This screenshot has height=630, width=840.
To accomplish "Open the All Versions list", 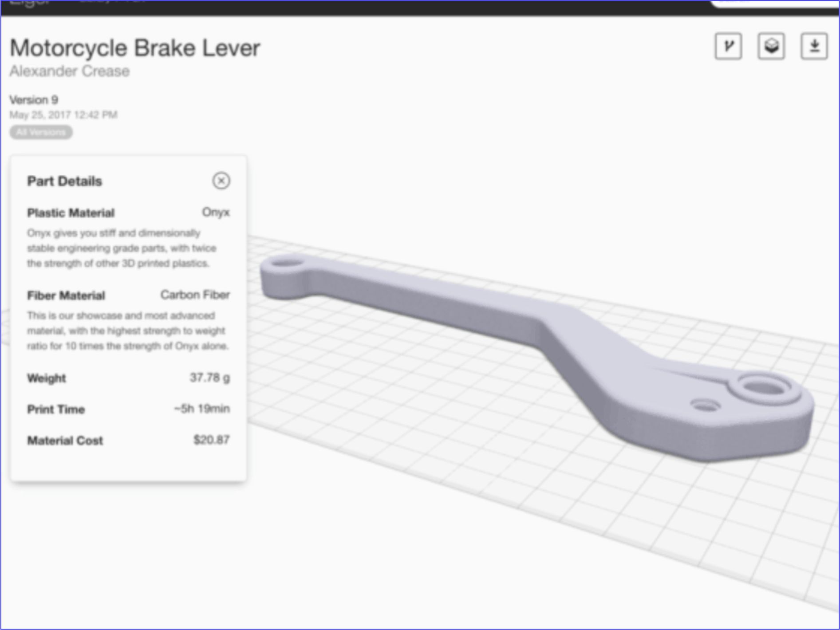I will pyautogui.click(x=41, y=132).
